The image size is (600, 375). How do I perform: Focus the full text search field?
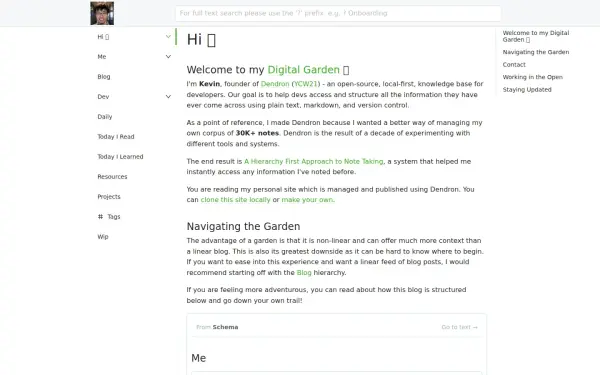click(x=338, y=13)
